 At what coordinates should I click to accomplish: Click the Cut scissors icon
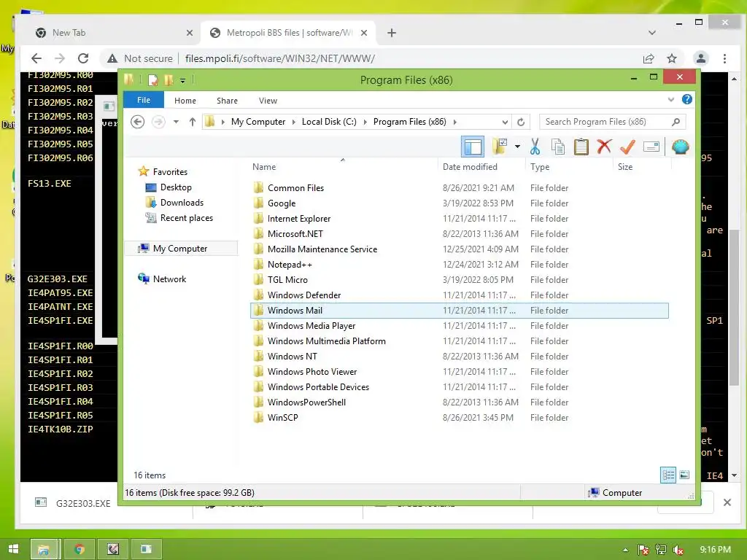535,147
